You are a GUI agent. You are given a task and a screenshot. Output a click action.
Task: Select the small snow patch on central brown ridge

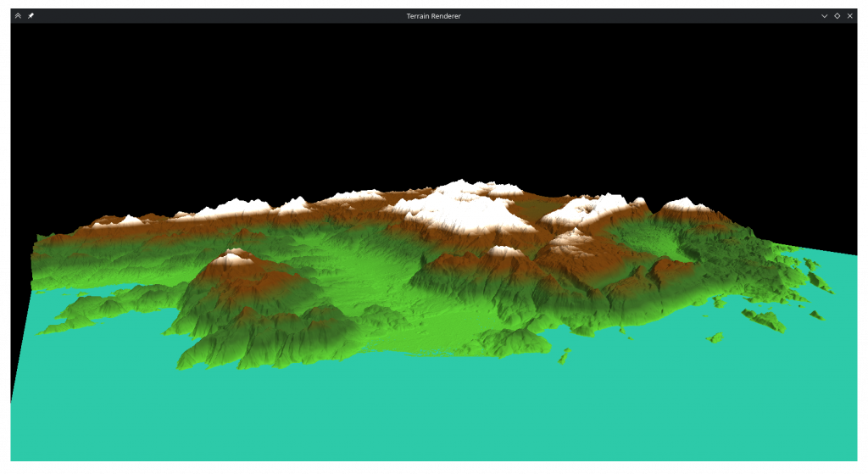coord(505,251)
